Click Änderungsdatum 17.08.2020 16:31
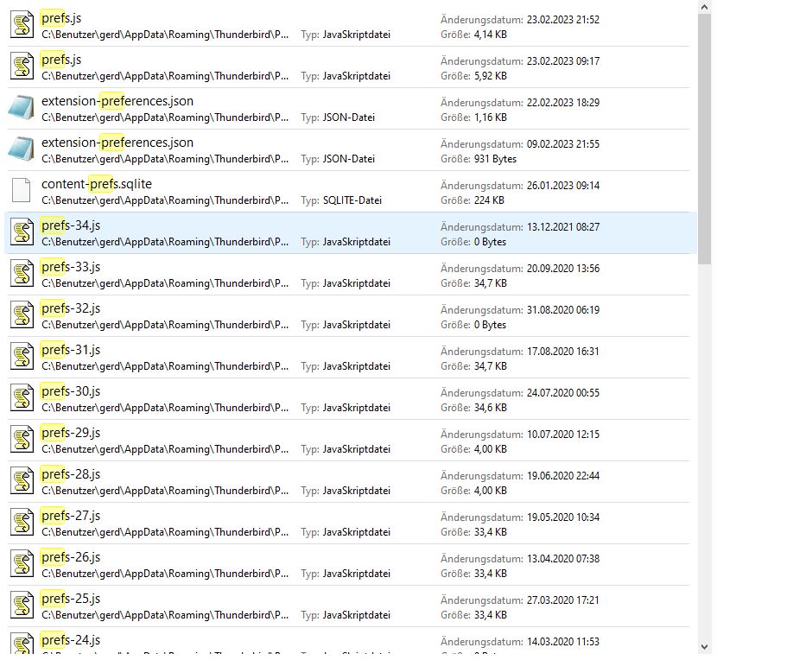Viewport: 812px width, 660px height. coord(520,352)
